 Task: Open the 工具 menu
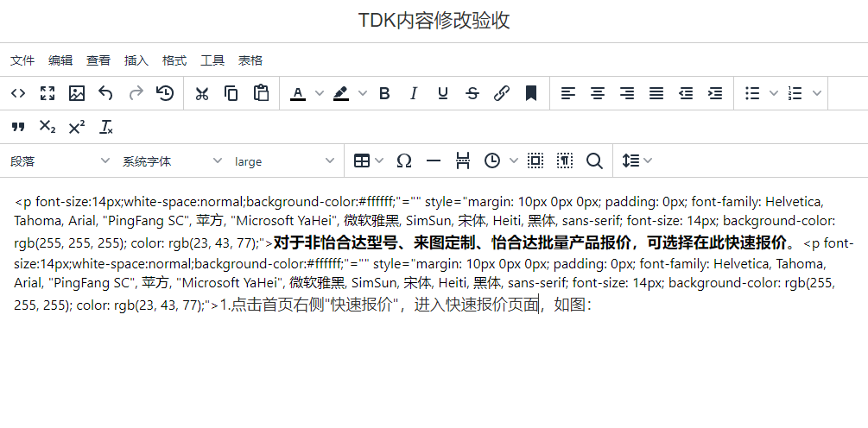212,60
